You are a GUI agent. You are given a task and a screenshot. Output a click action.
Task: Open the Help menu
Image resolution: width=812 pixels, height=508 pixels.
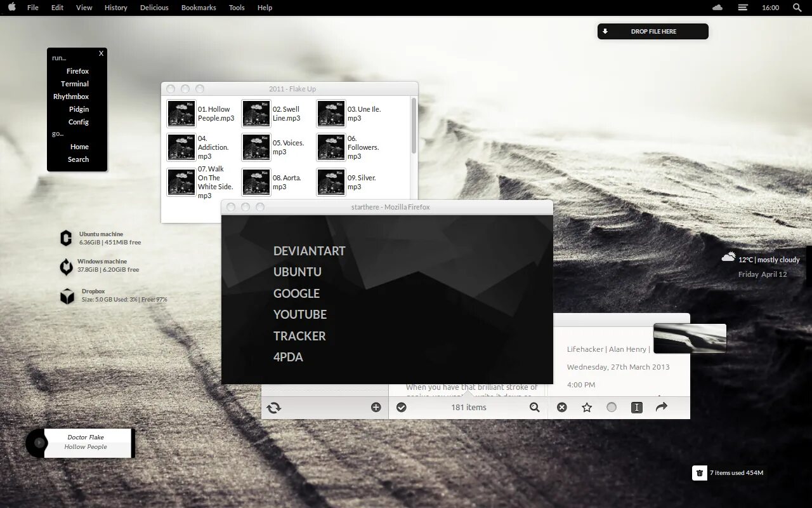tap(265, 8)
